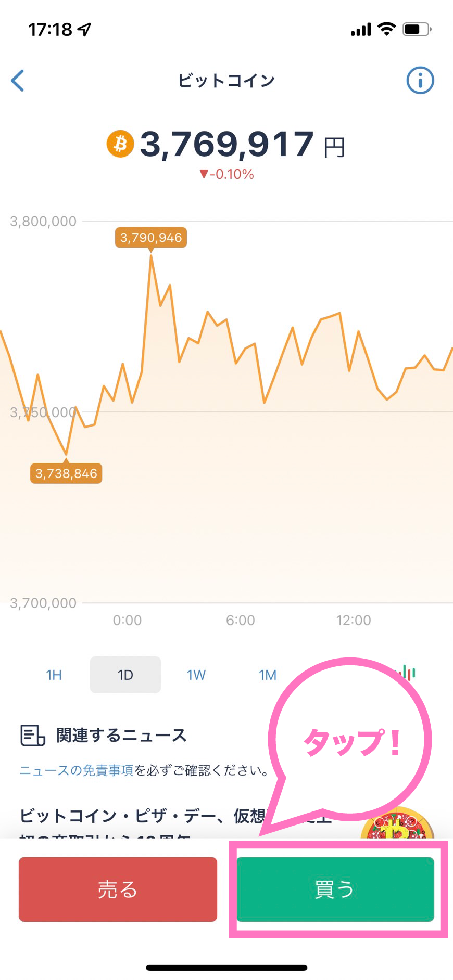Tap the orange Bitcoin logo
Image resolution: width=453 pixels, height=980 pixels.
point(120,144)
